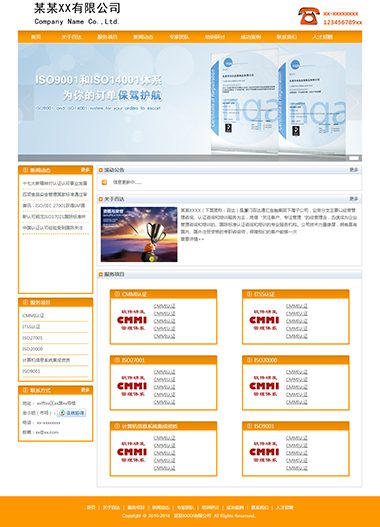The image size is (380, 527).
Task: Open 服务项目 in the top navigation bar
Action: click(x=107, y=37)
